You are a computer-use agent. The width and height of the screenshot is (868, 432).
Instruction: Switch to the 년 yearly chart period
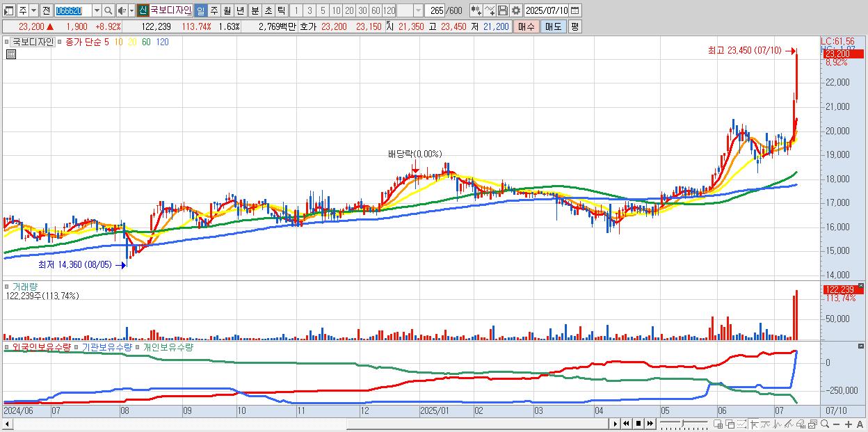pos(240,10)
